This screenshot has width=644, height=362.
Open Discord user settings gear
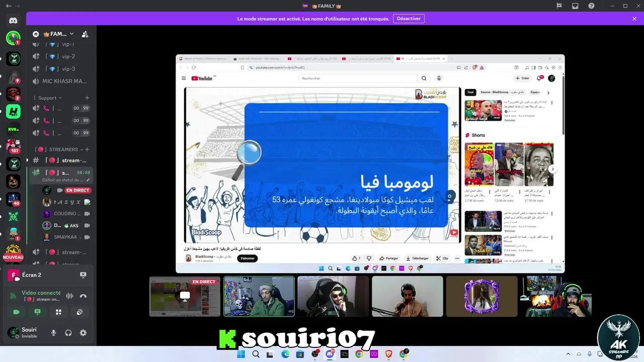pyautogui.click(x=83, y=333)
